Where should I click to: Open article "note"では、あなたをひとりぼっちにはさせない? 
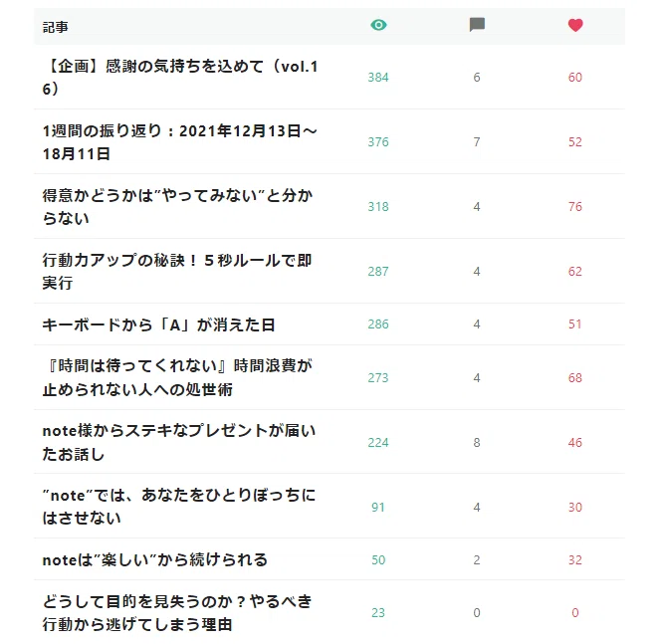[x=179, y=507]
